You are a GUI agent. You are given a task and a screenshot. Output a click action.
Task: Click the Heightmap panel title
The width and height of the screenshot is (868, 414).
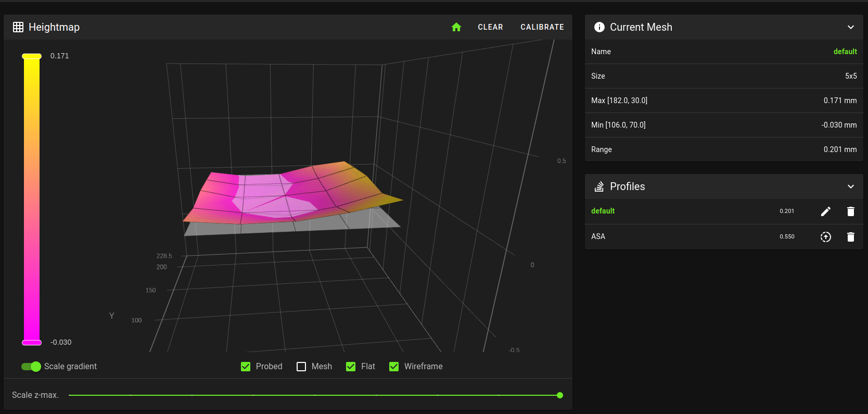click(54, 27)
